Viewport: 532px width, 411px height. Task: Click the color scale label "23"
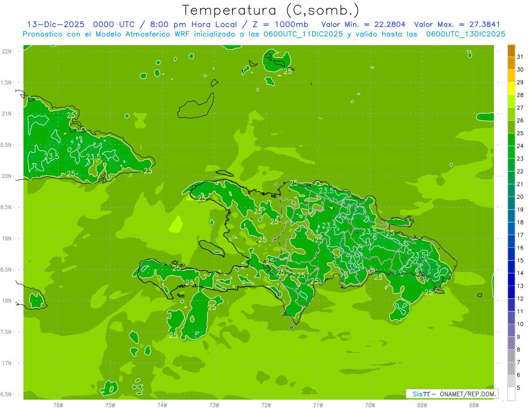[520, 159]
